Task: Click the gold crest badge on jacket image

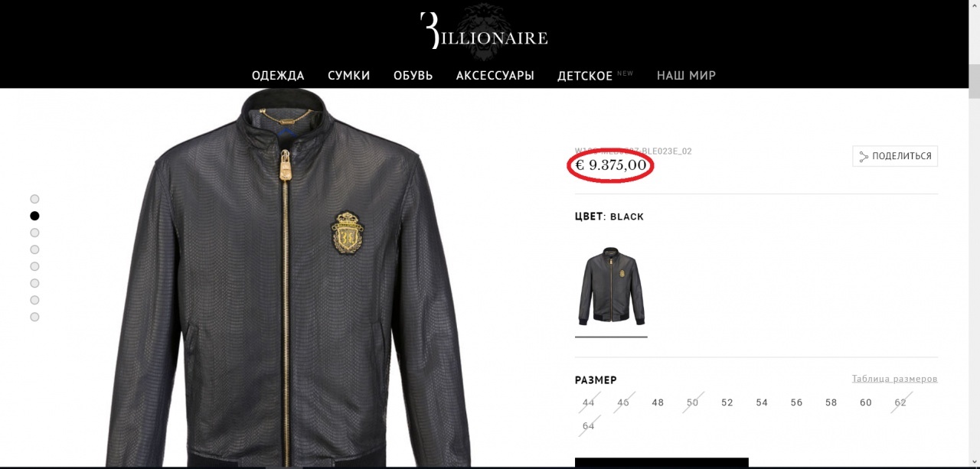Action: point(348,233)
